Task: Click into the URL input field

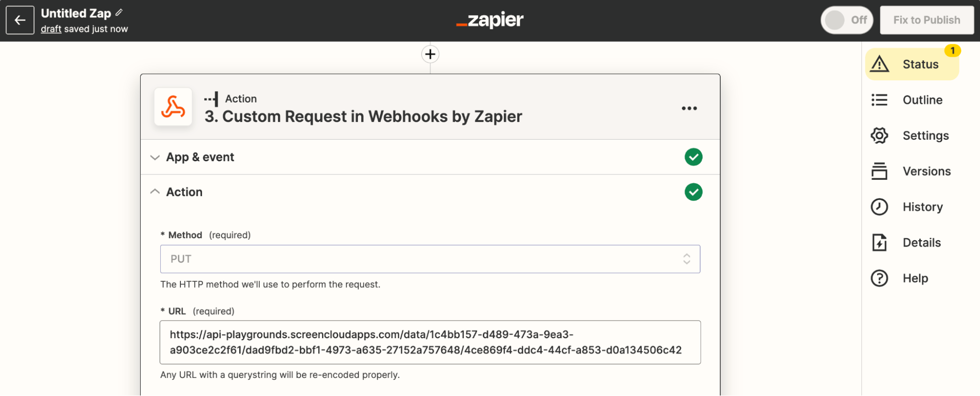Action: click(430, 343)
